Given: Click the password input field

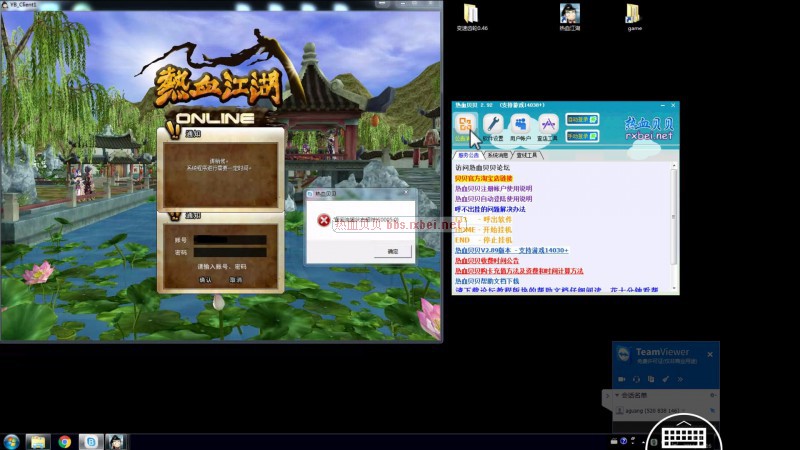Looking at the screenshot, I should coord(229,252).
